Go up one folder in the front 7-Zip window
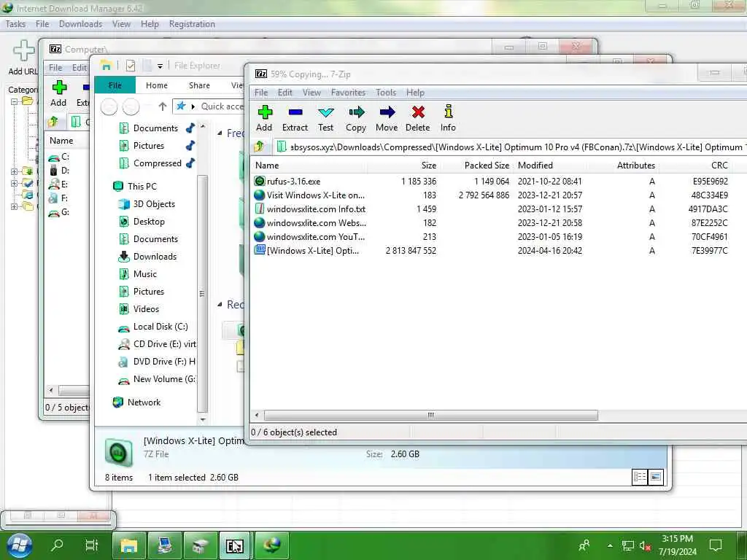The image size is (747, 560). [260, 147]
